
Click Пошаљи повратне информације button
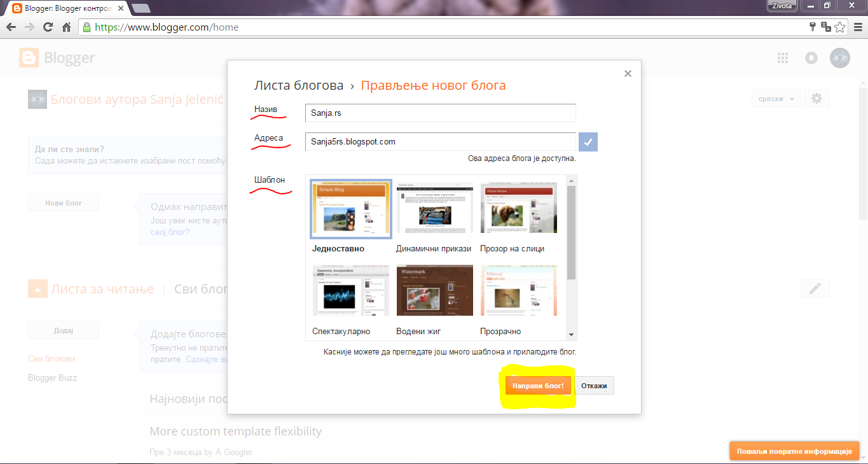(794, 451)
